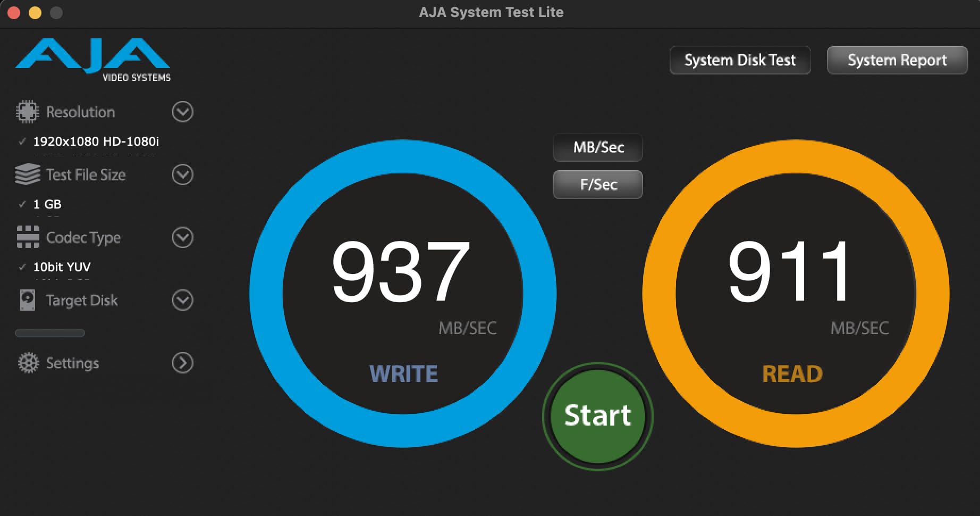Image resolution: width=980 pixels, height=516 pixels.
Task: Switch to the System Disk Test tab
Action: coord(740,60)
